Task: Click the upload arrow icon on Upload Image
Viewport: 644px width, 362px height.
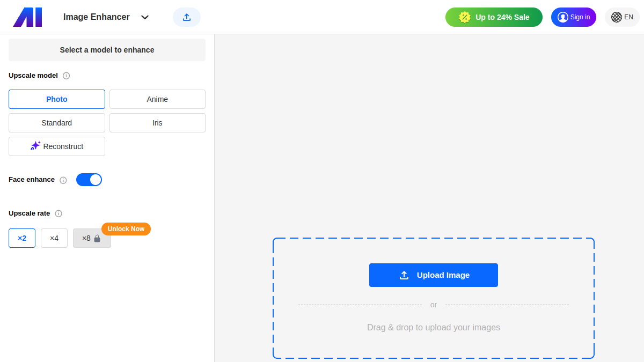Action: pos(404,275)
